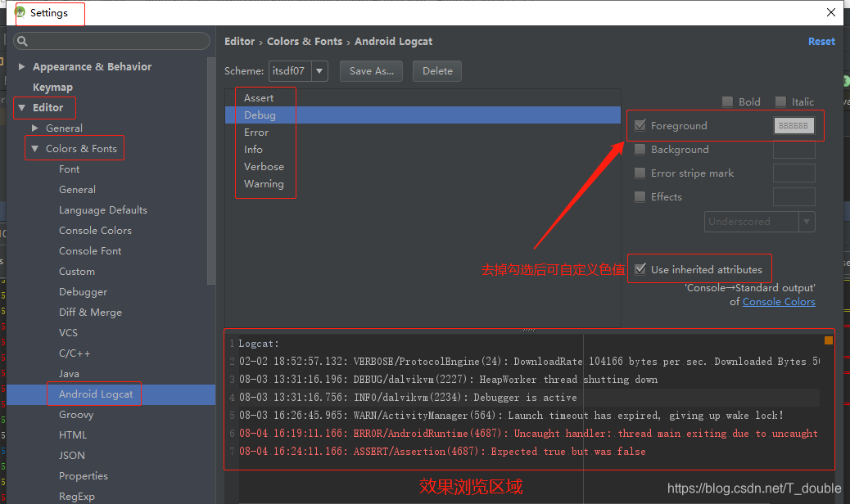The width and height of the screenshot is (850, 504).
Task: Uncheck Use inherited attributes
Action: click(x=640, y=269)
